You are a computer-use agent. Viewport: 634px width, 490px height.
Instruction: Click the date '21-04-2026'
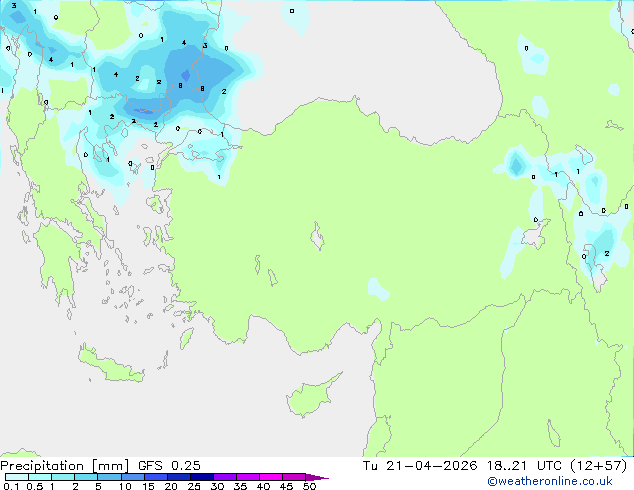pos(431,466)
